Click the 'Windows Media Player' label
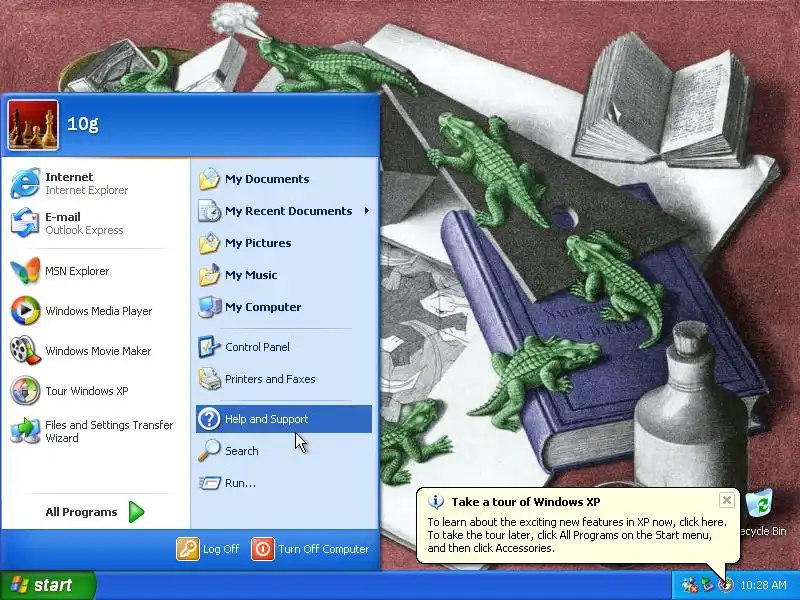This screenshot has height=600, width=800. click(x=98, y=311)
